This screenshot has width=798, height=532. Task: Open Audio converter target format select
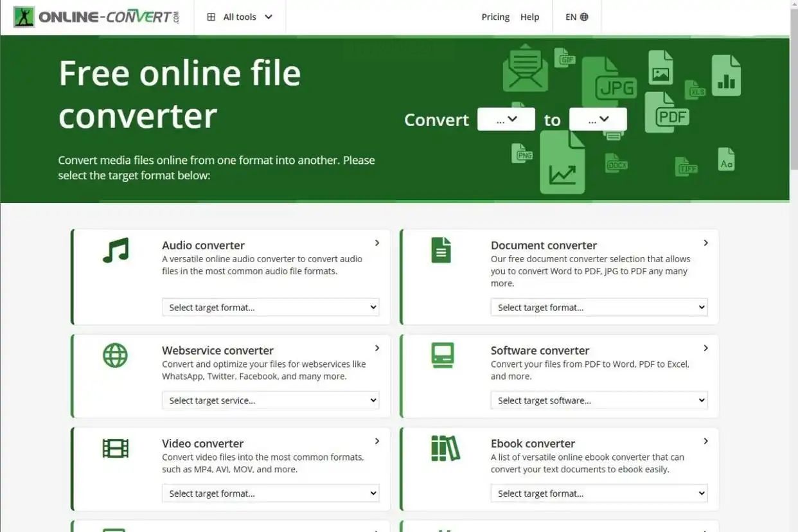270,307
